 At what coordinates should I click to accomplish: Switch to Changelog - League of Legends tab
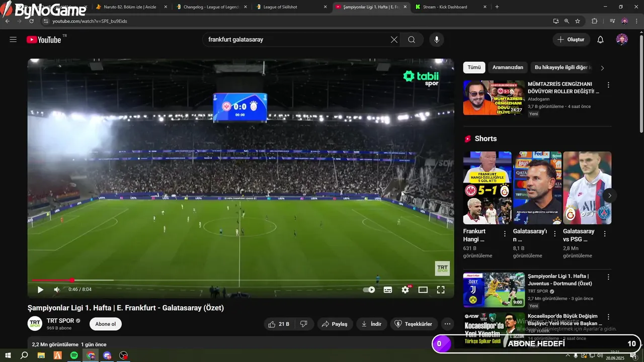pos(211,7)
